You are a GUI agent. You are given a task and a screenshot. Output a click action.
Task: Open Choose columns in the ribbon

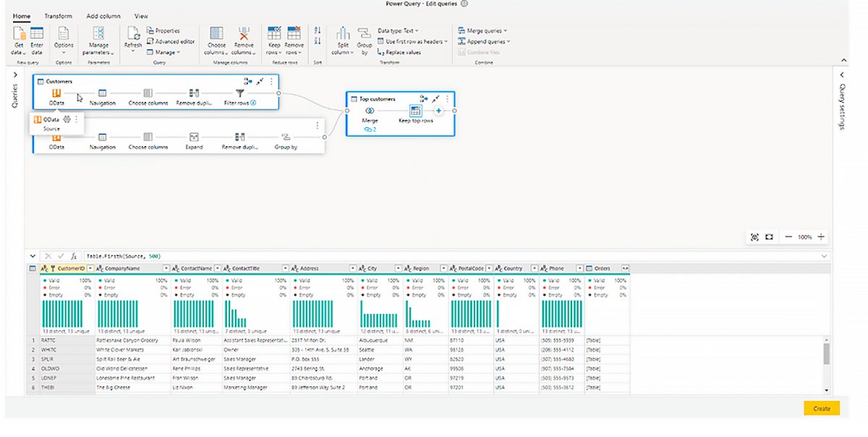(216, 41)
